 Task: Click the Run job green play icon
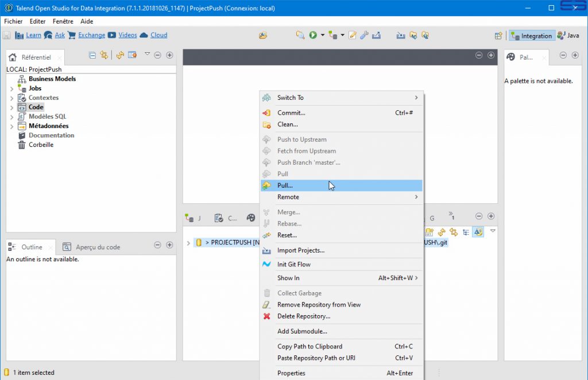(x=313, y=35)
